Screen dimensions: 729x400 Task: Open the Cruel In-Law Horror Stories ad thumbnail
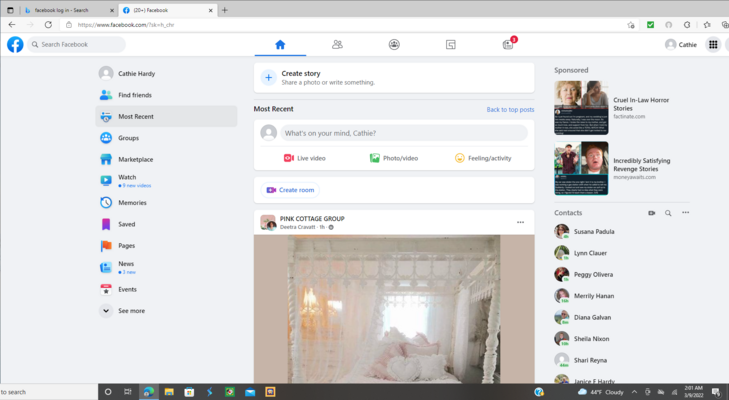tap(581, 107)
